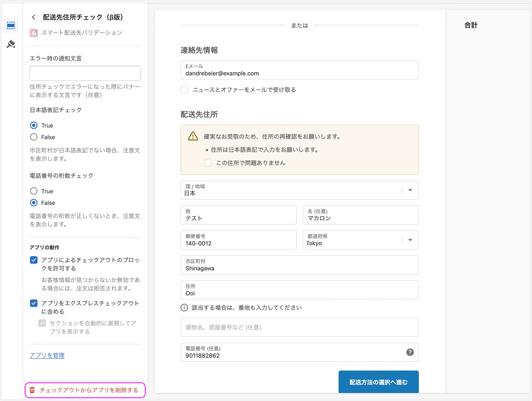This screenshot has width=532, height=401.
Task: Click the スマート配送先バリデーション app icon
Action: (34, 33)
